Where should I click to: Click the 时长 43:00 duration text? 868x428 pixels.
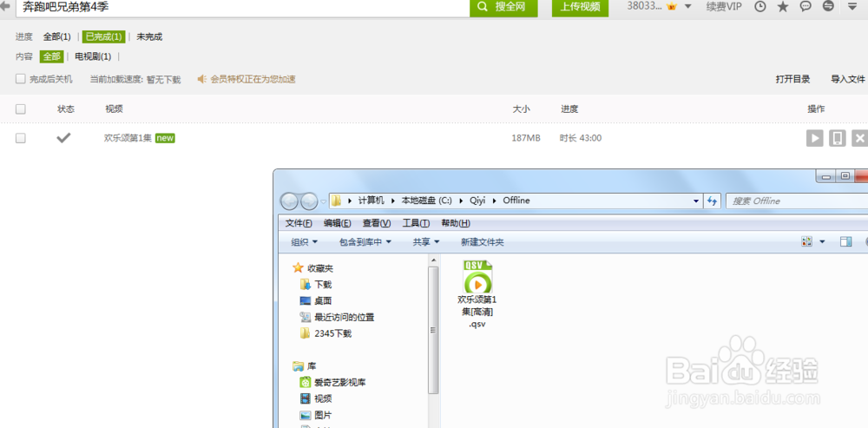click(581, 138)
